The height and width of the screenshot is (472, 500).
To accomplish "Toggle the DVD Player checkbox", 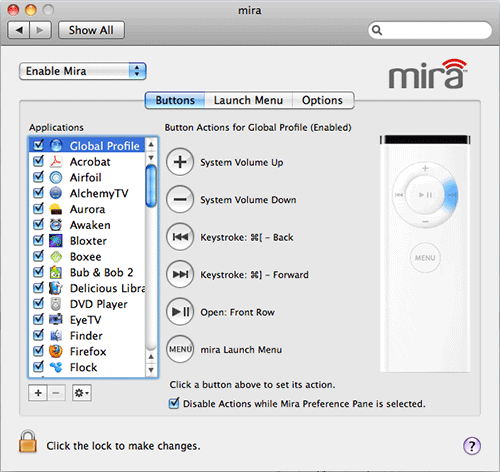I will tap(39, 303).
